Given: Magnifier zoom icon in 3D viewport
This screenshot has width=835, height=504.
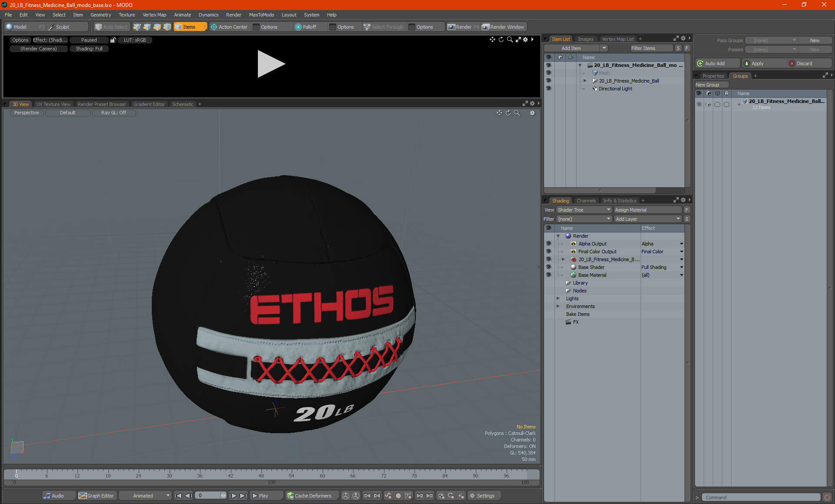Looking at the screenshot, I should pyautogui.click(x=517, y=113).
